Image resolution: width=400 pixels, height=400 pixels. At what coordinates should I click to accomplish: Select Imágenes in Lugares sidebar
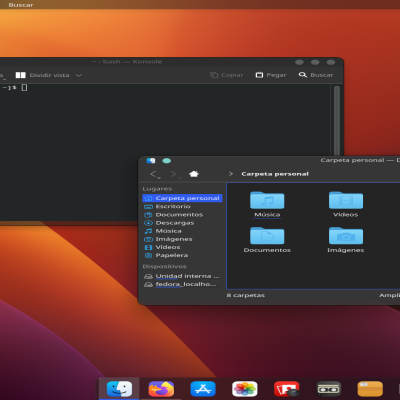182,239
